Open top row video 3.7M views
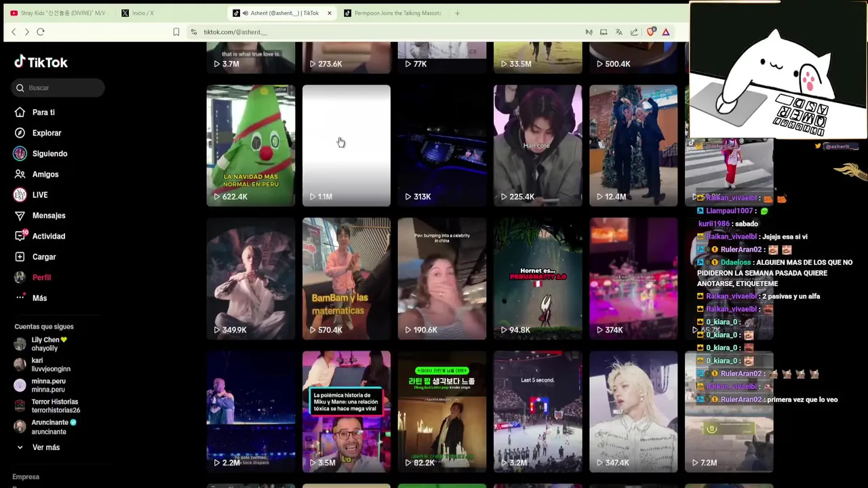868x488 pixels. [x=251, y=58]
